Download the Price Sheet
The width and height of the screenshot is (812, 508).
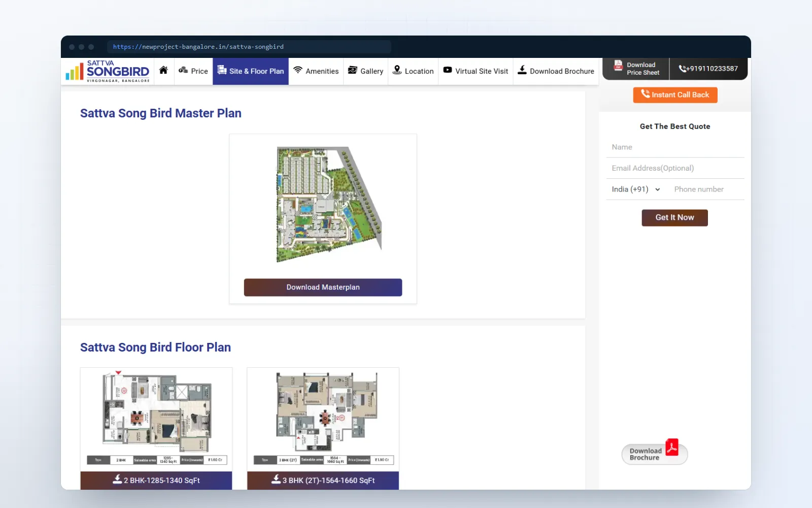coord(636,69)
